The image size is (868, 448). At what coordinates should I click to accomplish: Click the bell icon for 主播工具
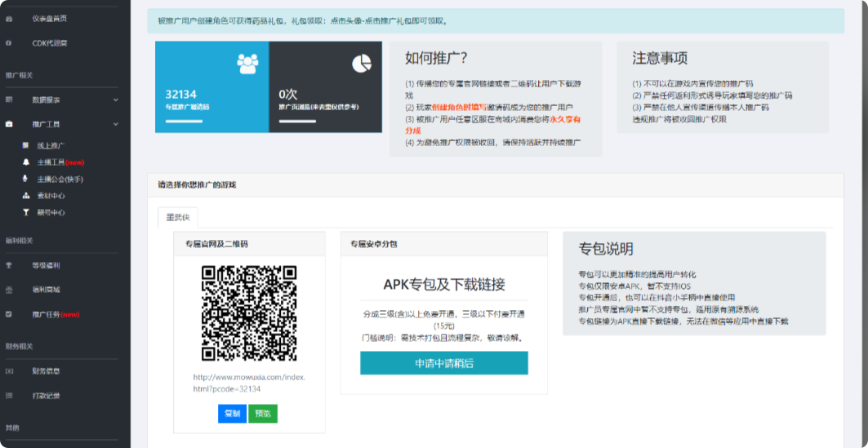pyautogui.click(x=25, y=162)
